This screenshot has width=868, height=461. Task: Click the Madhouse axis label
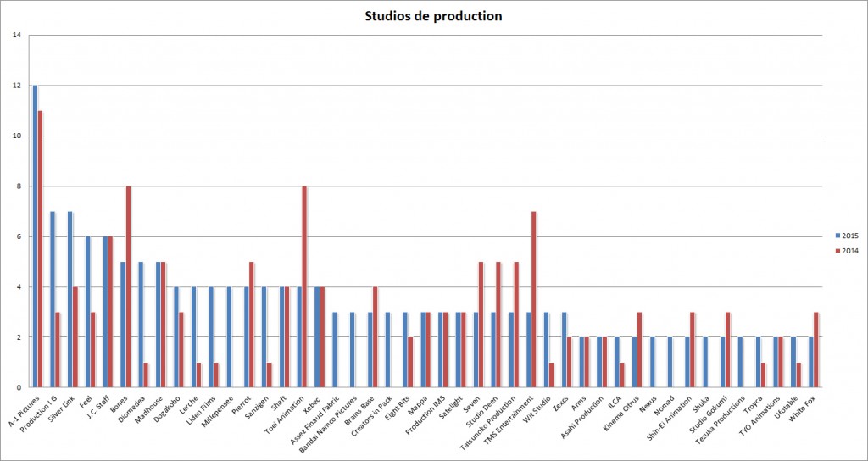pyautogui.click(x=150, y=412)
